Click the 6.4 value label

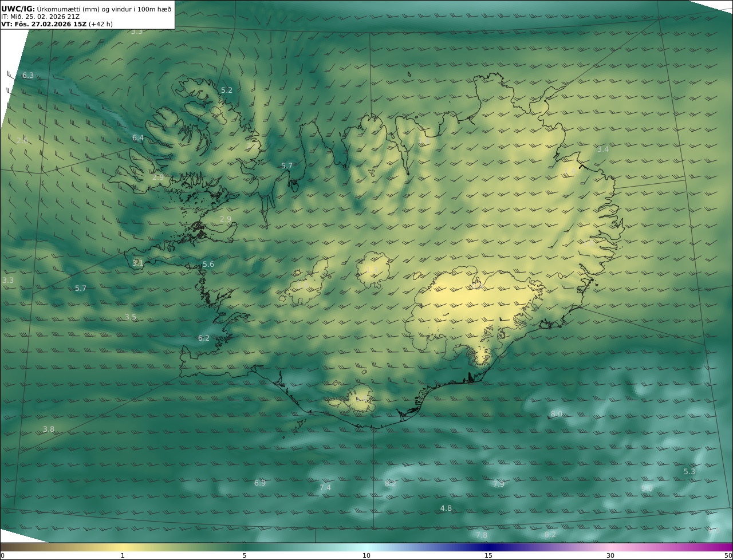(138, 138)
